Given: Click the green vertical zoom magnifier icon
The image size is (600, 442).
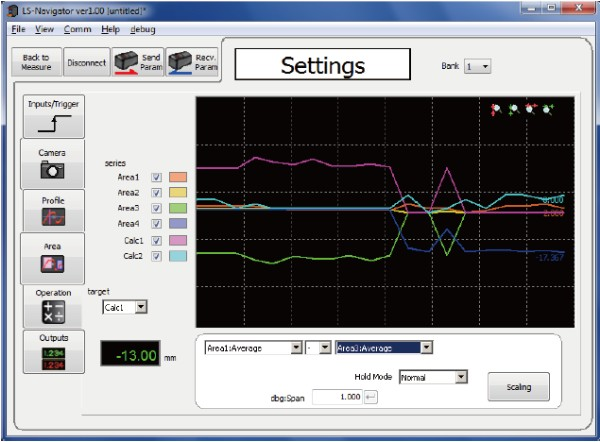Looking at the screenshot, I should tap(514, 110).
